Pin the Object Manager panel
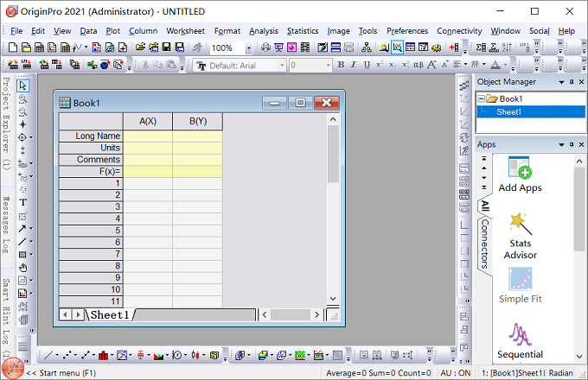Screen dimensions: 588x380 (572, 82)
